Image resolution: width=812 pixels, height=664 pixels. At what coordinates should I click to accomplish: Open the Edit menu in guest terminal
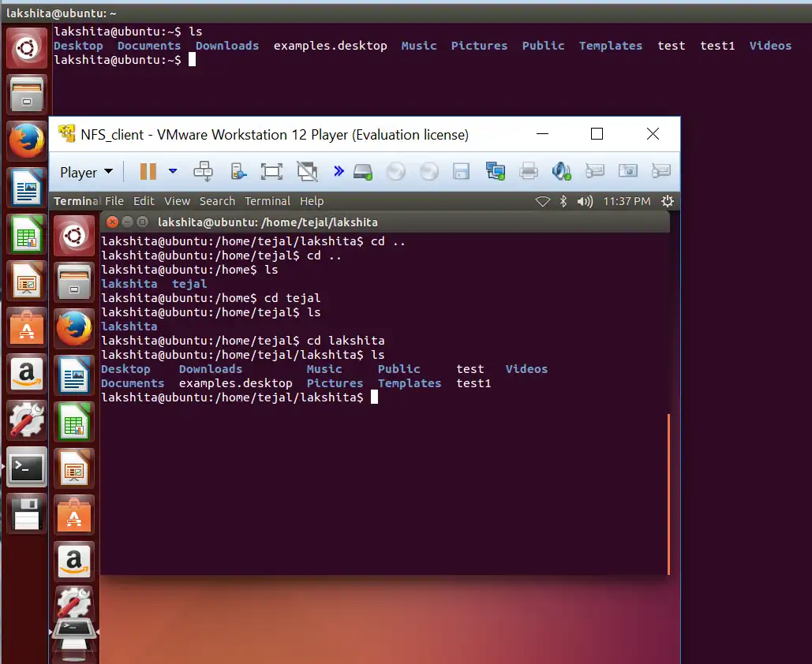pos(144,201)
